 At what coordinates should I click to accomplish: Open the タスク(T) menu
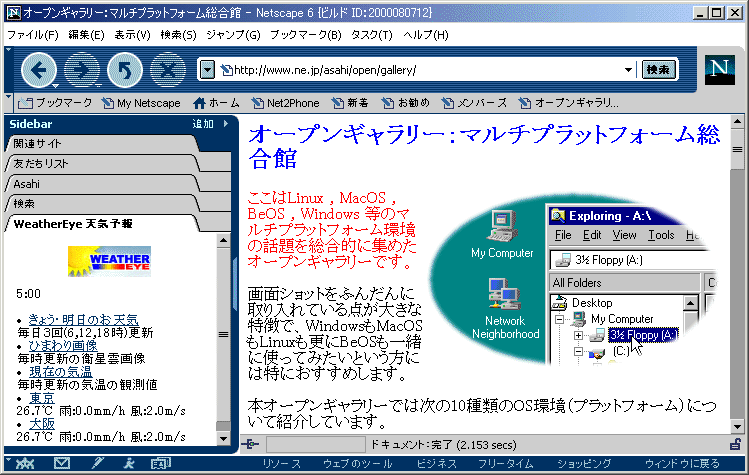[372, 35]
